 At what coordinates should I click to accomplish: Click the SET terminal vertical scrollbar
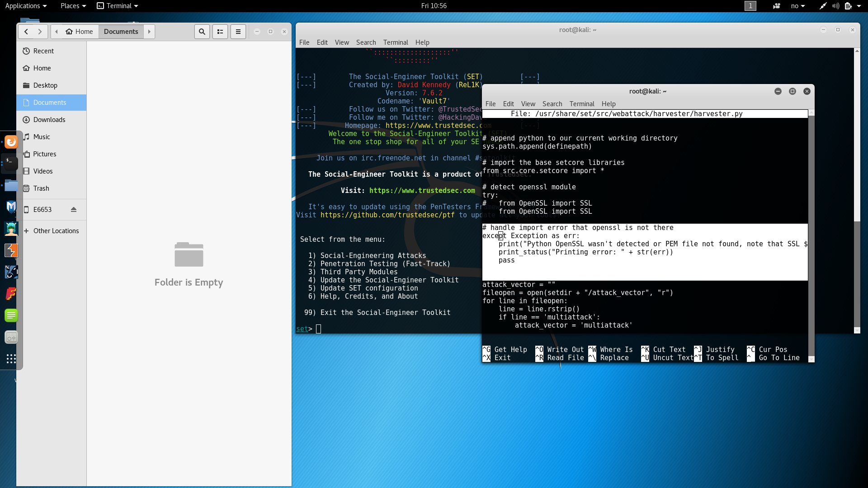[857, 191]
